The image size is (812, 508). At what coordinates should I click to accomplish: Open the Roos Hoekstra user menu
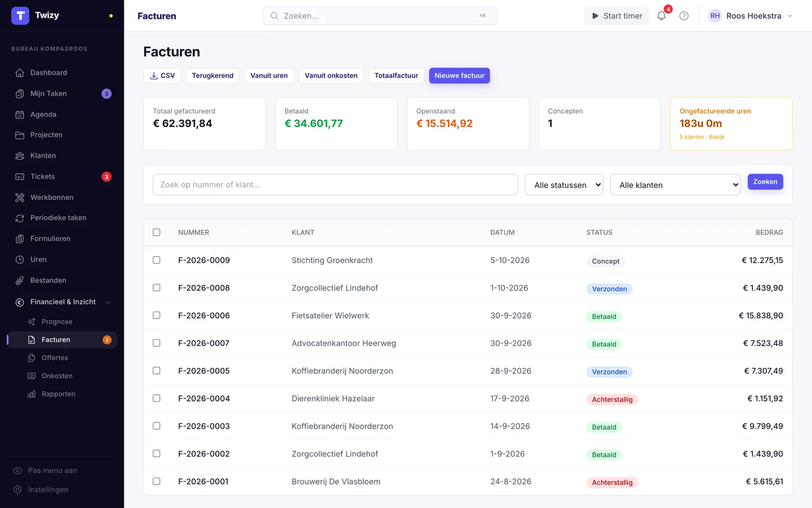coord(751,16)
